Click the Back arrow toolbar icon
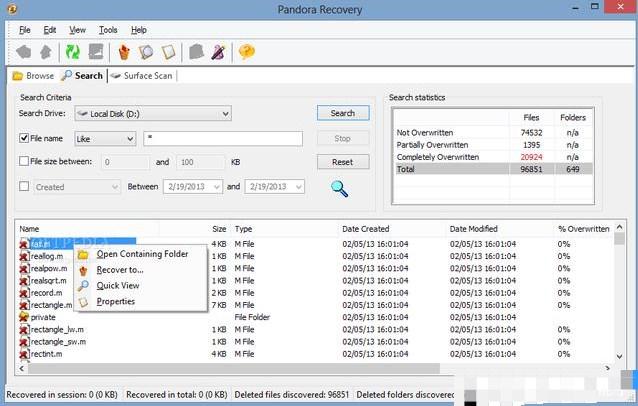This screenshot has height=406, width=638. tap(23, 52)
